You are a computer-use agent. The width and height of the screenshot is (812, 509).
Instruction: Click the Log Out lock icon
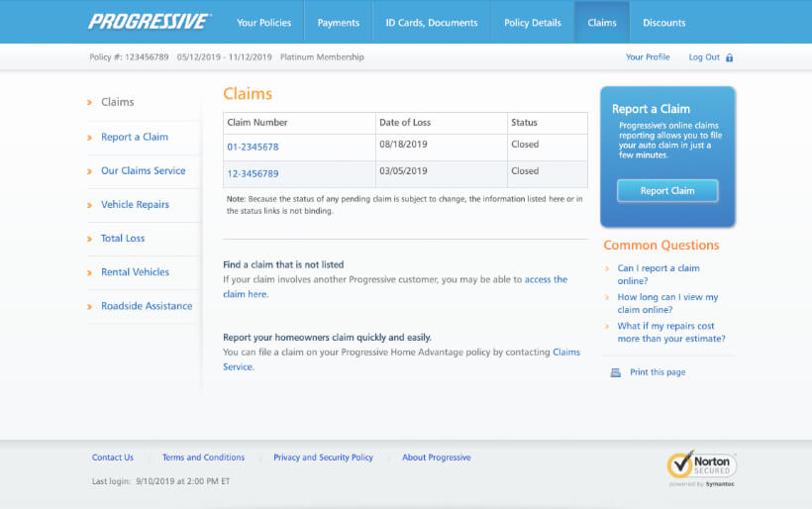(730, 57)
